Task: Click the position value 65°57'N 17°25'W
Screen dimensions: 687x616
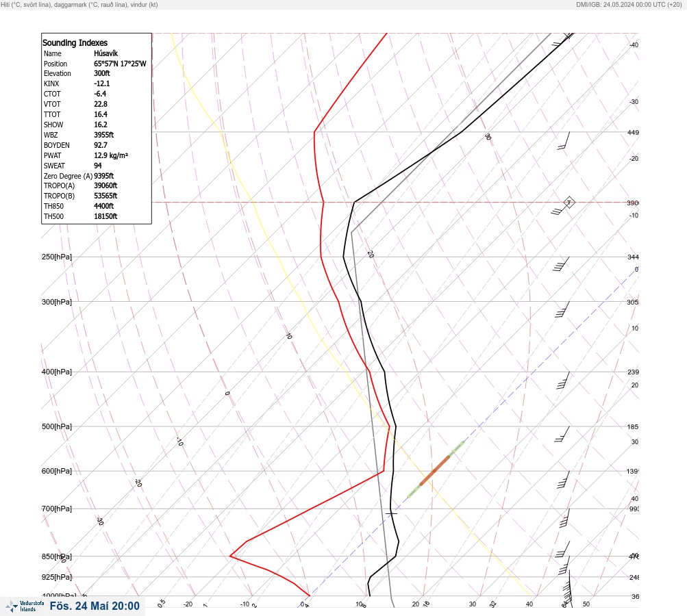Action: pos(120,64)
